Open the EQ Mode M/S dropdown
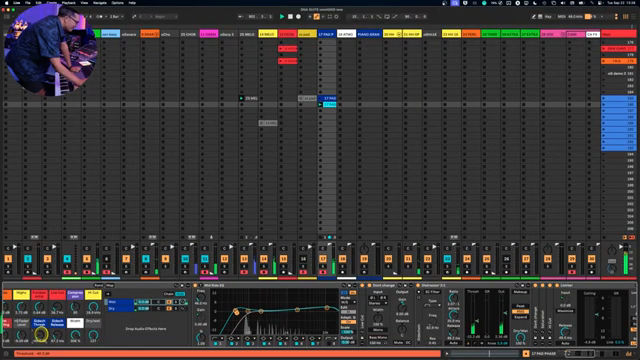The height and width of the screenshot is (360, 640). click(348, 302)
